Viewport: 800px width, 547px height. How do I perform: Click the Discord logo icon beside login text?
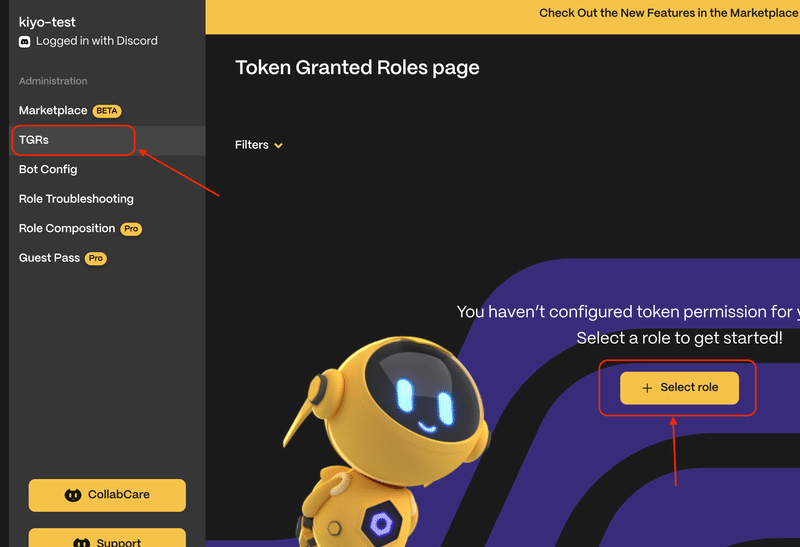24,42
